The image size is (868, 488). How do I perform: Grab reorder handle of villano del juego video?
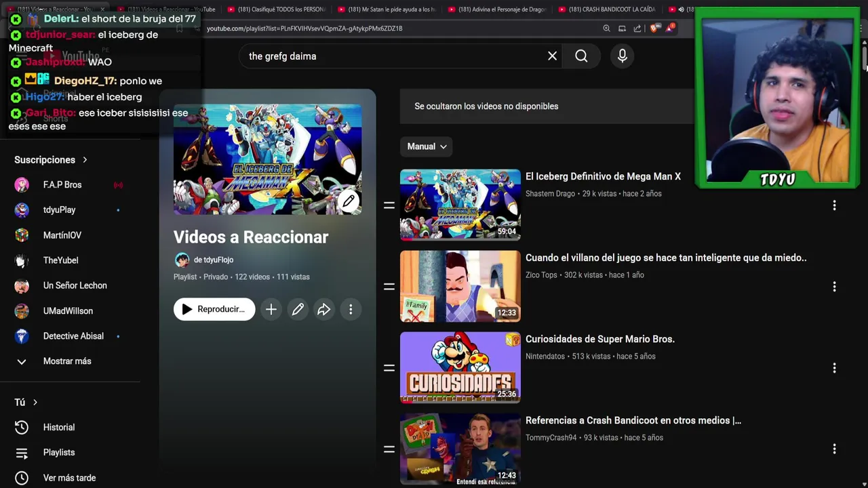[x=389, y=286]
